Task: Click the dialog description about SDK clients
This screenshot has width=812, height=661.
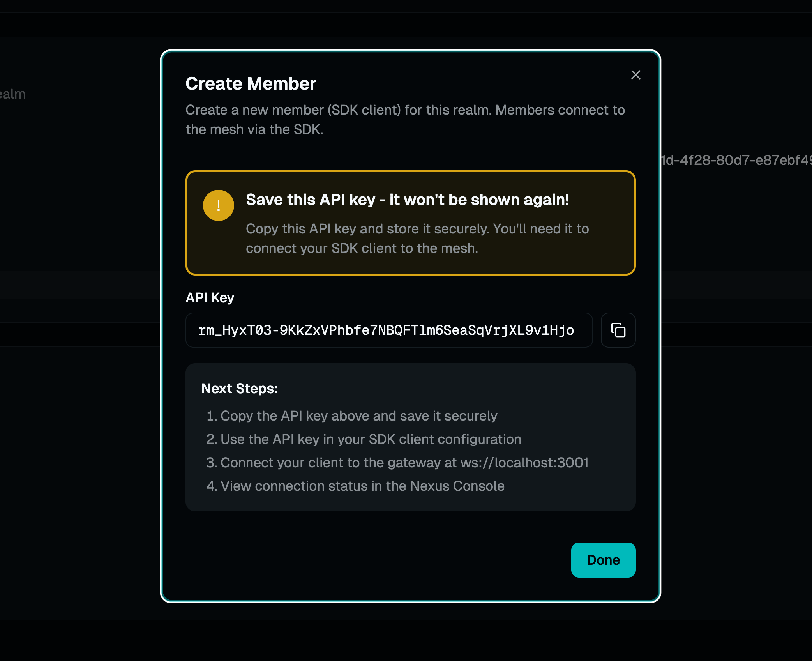Action: point(405,110)
